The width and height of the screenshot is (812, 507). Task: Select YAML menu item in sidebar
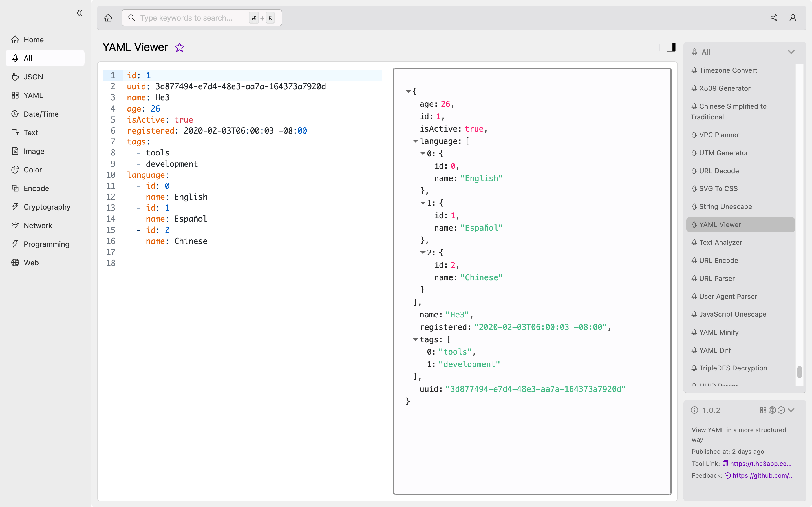pyautogui.click(x=33, y=95)
